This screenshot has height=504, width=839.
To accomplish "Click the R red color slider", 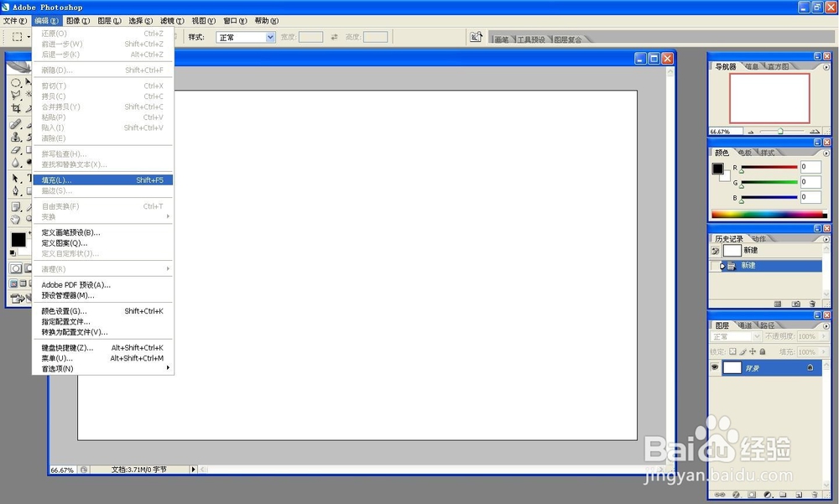I will [x=769, y=168].
